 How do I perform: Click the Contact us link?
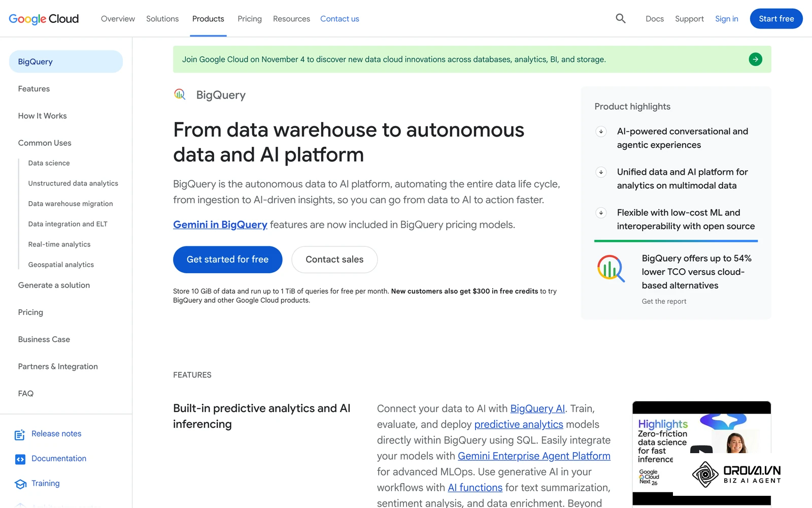pyautogui.click(x=340, y=19)
